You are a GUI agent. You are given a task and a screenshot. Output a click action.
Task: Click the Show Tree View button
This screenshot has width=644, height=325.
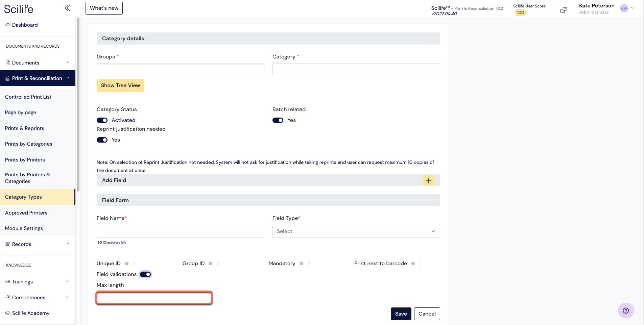click(120, 85)
